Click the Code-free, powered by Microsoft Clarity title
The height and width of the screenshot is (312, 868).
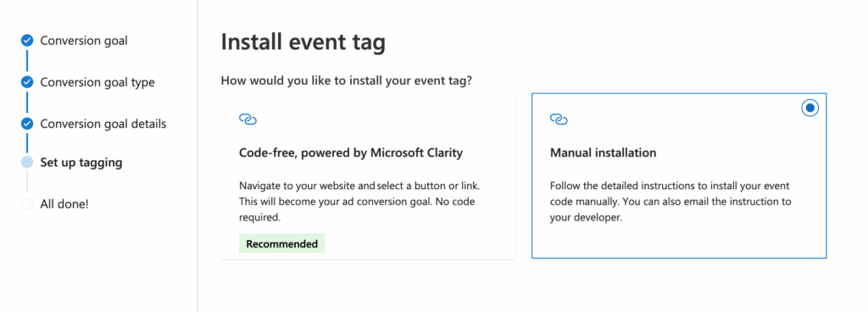pyautogui.click(x=350, y=153)
